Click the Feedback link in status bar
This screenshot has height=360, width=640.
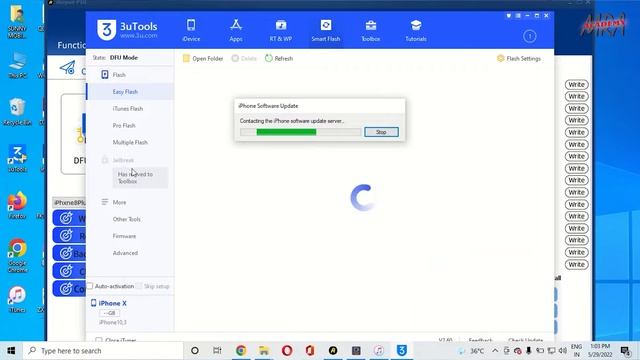click(480, 340)
